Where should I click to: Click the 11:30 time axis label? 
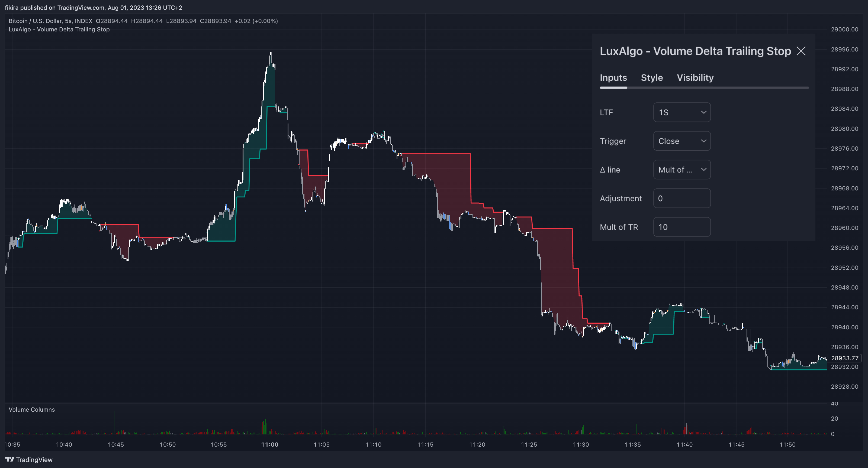pos(581,444)
